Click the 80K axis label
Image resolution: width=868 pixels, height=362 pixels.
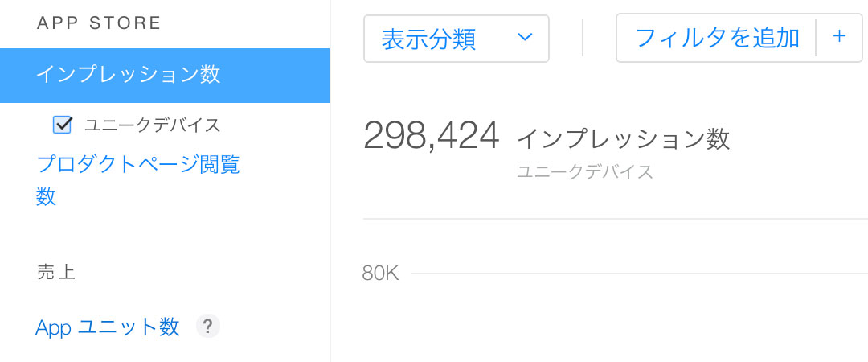(x=380, y=274)
